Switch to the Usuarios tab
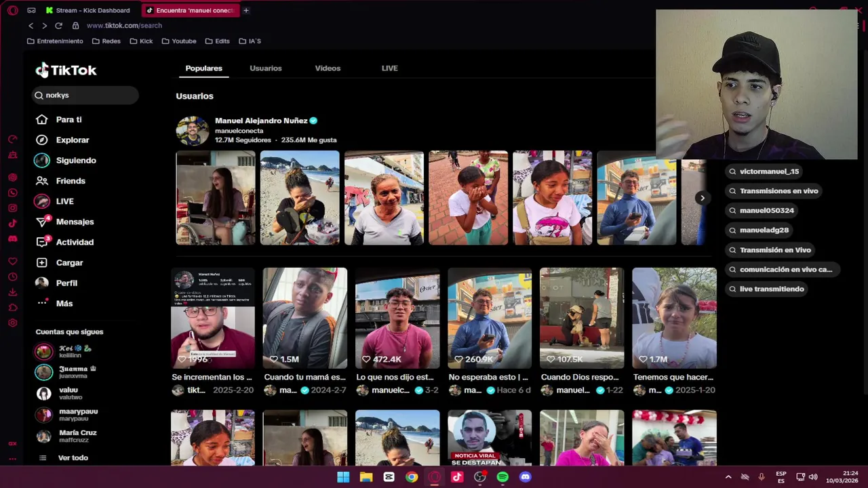 (x=265, y=68)
